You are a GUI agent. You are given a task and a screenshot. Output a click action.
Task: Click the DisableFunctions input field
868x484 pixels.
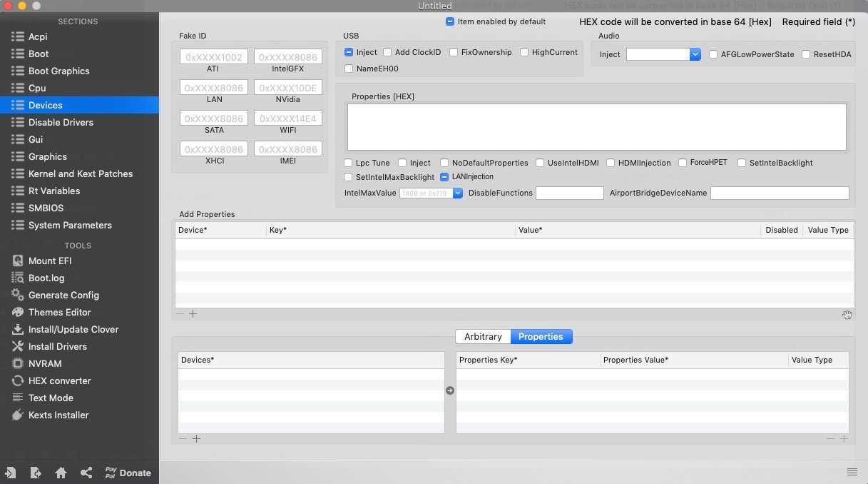[569, 193]
